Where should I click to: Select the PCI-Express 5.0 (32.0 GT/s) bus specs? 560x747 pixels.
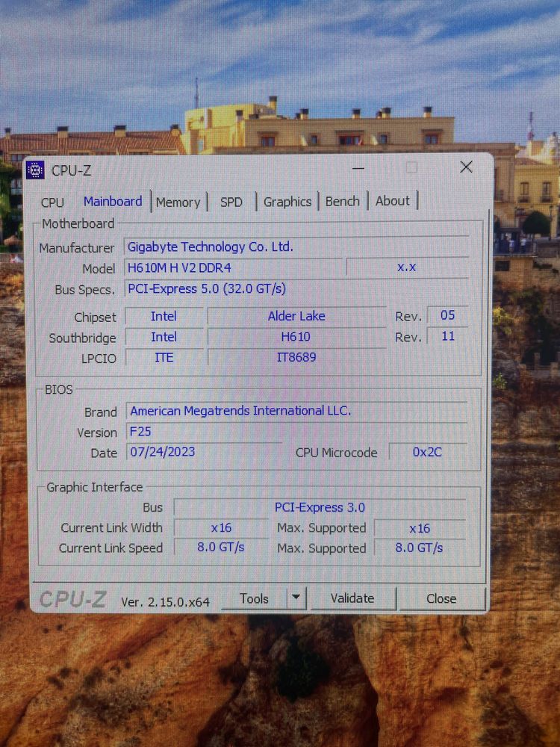(296, 288)
